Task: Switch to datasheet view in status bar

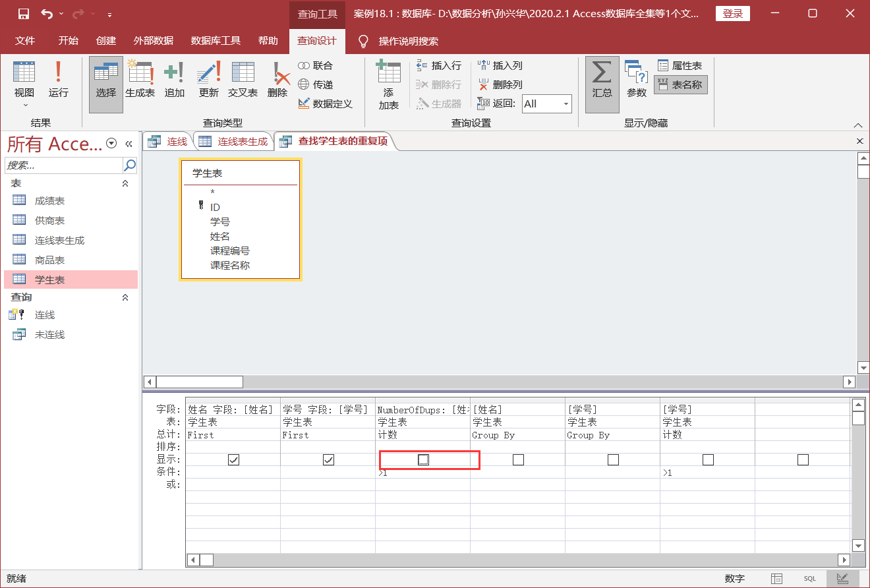Action: coord(777,578)
